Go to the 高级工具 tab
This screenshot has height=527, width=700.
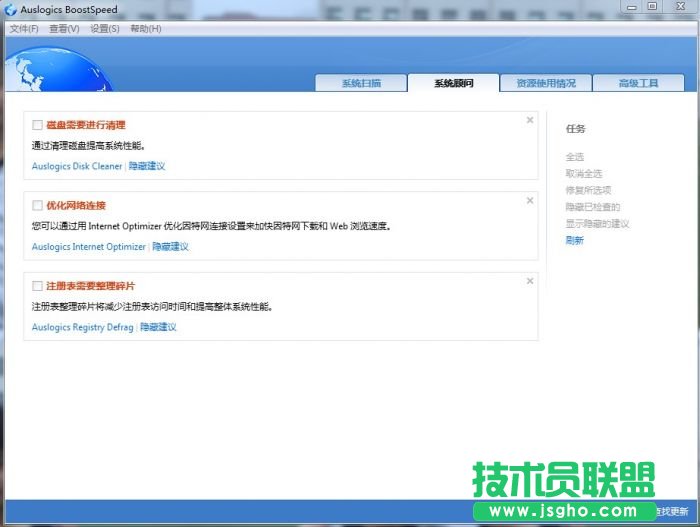pyautogui.click(x=638, y=83)
